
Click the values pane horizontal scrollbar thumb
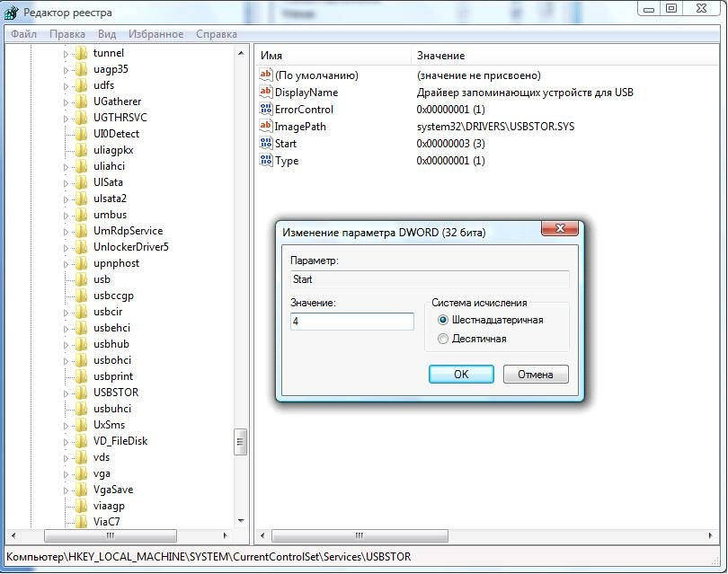coord(360,535)
